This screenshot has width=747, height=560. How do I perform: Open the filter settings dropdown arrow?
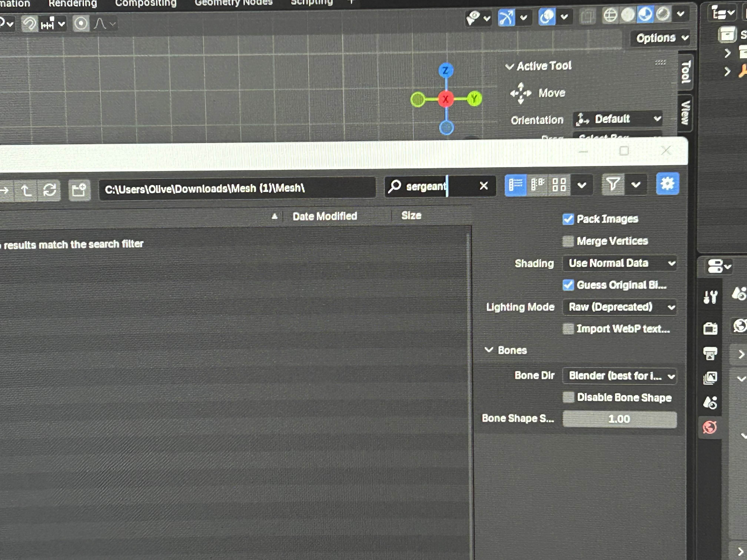point(636,184)
